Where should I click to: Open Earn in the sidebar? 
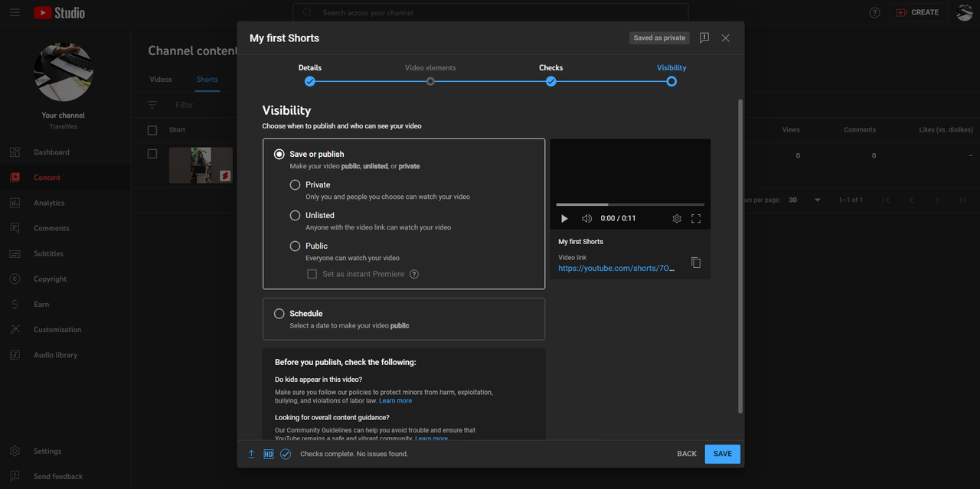pyautogui.click(x=65, y=305)
